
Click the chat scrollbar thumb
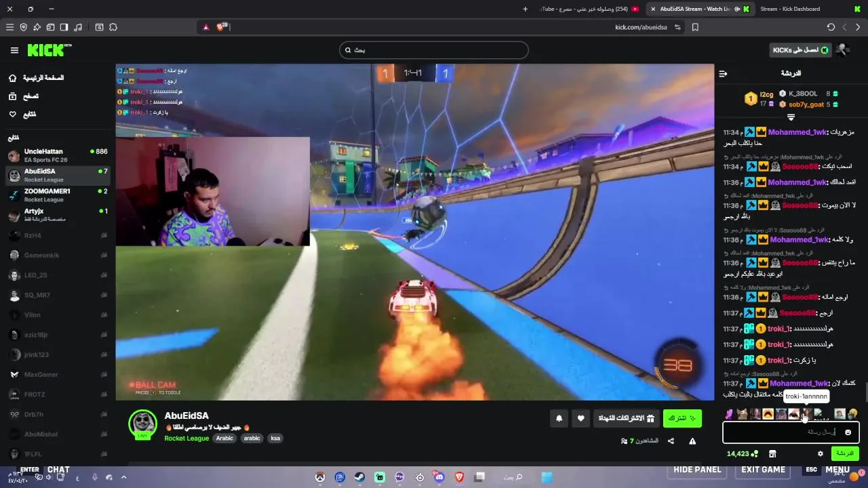click(x=865, y=392)
